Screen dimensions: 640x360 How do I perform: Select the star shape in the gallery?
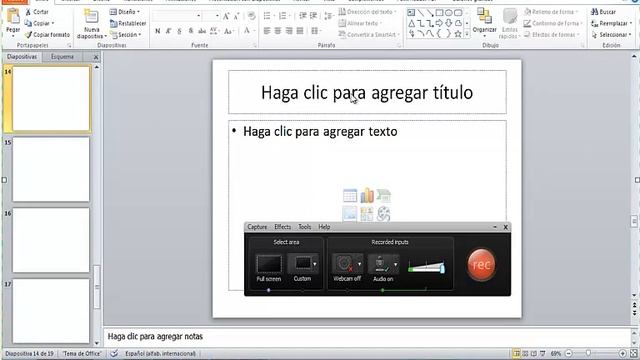click(x=458, y=34)
